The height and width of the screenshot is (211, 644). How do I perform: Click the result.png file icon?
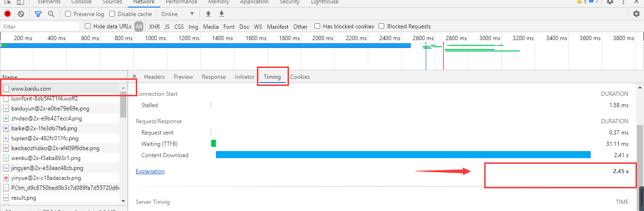[6, 198]
